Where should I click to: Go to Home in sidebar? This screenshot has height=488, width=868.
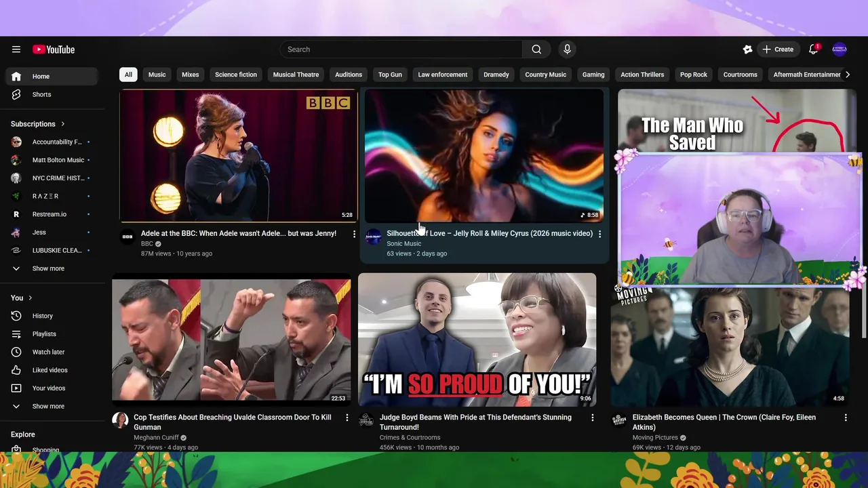[52, 77]
